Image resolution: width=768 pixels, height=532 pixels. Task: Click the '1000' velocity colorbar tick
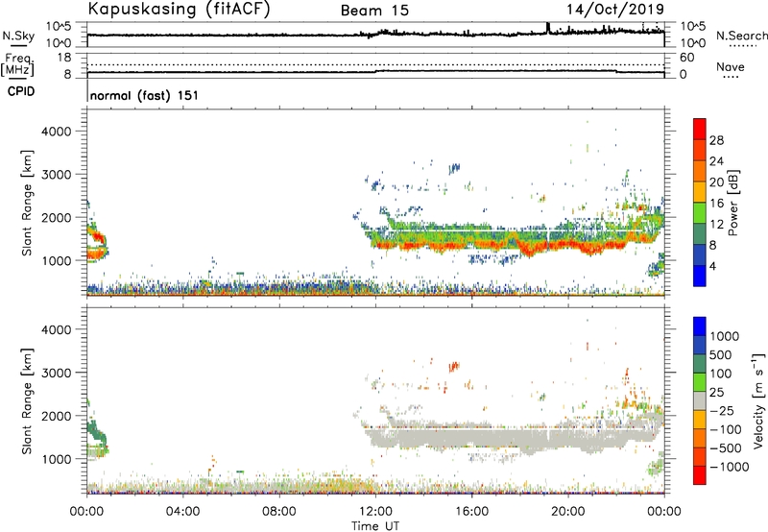point(725,336)
